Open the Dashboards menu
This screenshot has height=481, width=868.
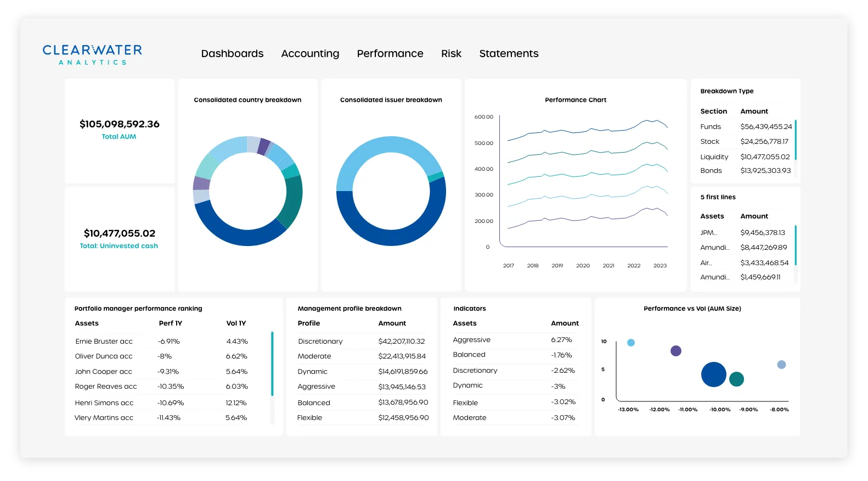click(232, 54)
